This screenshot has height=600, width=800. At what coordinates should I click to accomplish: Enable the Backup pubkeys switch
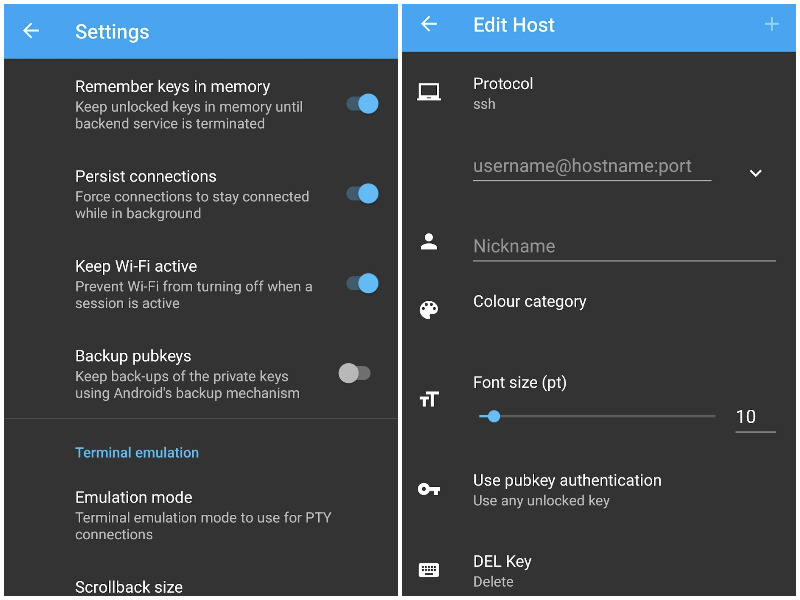click(355, 373)
